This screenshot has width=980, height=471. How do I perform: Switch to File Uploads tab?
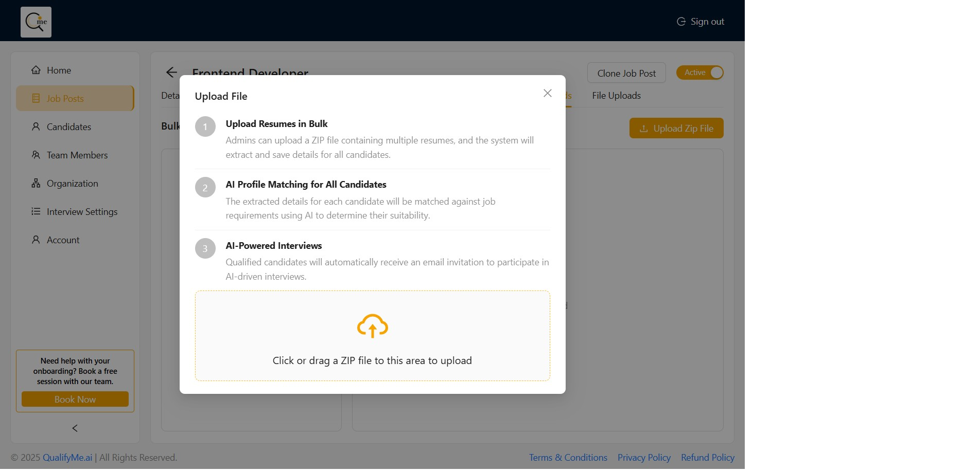click(x=616, y=96)
